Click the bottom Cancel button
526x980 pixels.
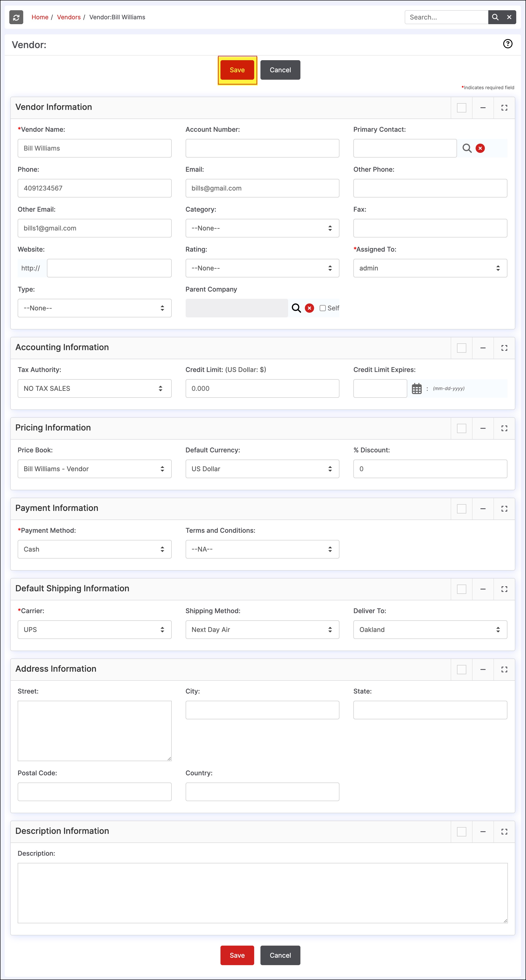[x=280, y=955]
